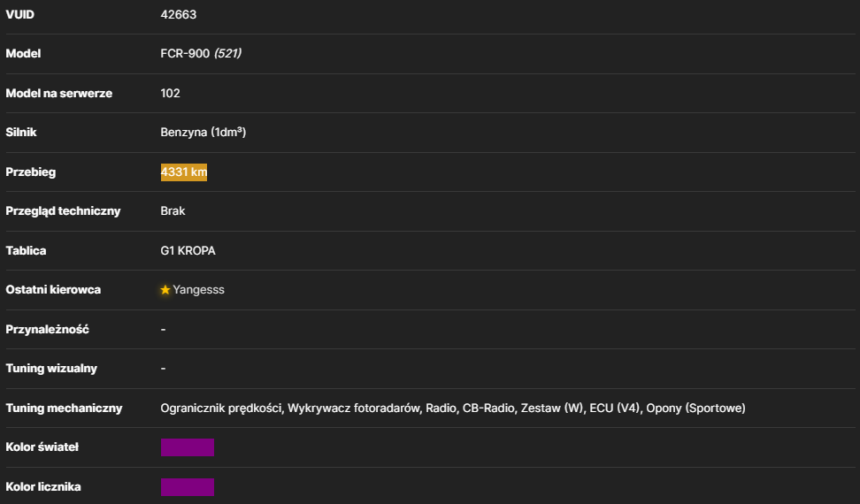This screenshot has width=860, height=504.
Task: Click the Przynależność label
Action: [47, 329]
